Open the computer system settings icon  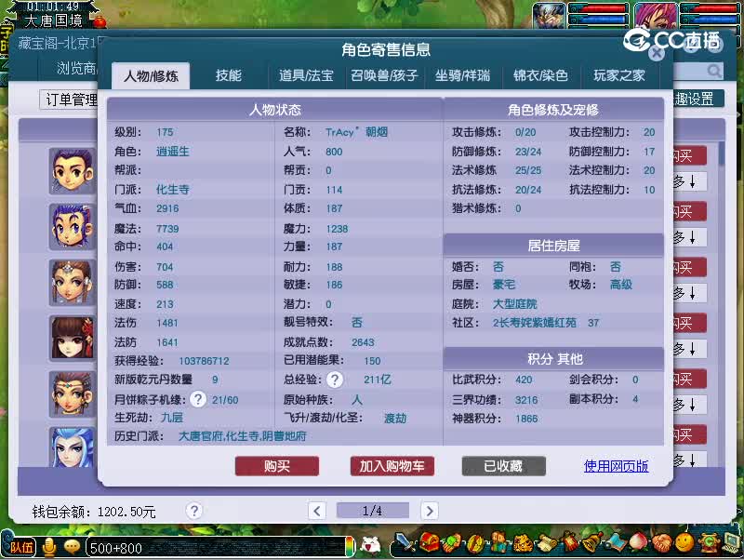point(731,543)
